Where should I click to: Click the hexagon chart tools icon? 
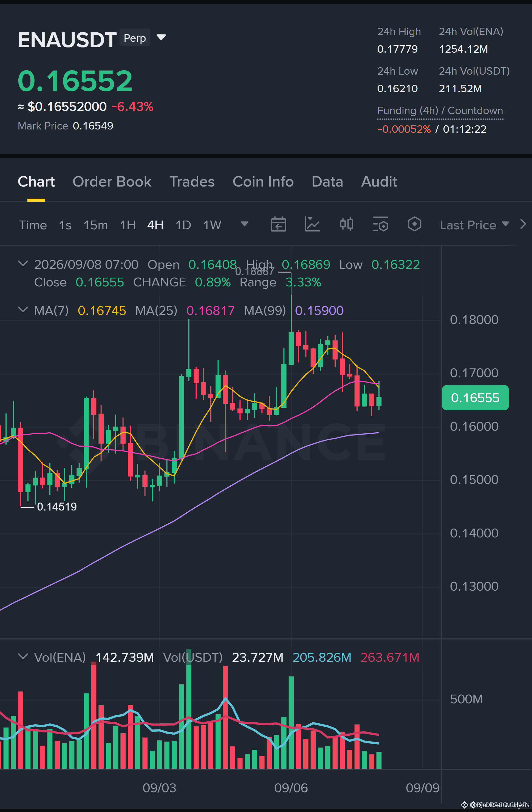pos(414,224)
